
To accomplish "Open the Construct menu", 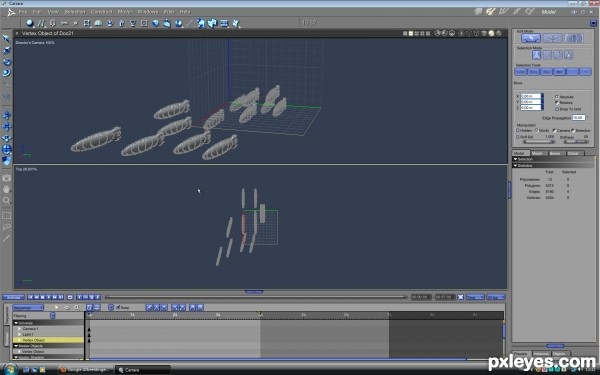I will (x=101, y=12).
